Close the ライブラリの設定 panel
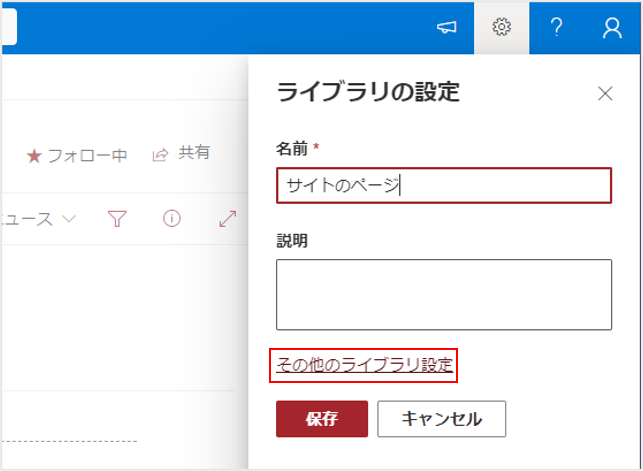This screenshot has height=471, width=643. (604, 94)
